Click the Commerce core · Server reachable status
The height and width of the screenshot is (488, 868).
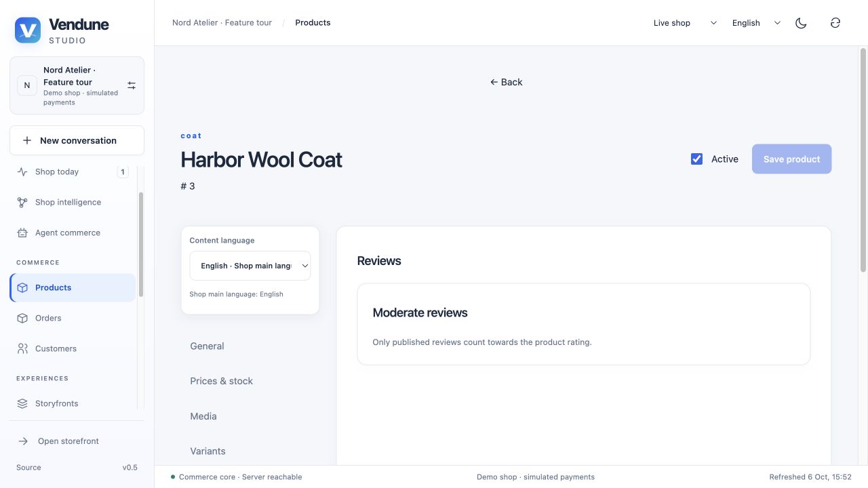[237, 477]
